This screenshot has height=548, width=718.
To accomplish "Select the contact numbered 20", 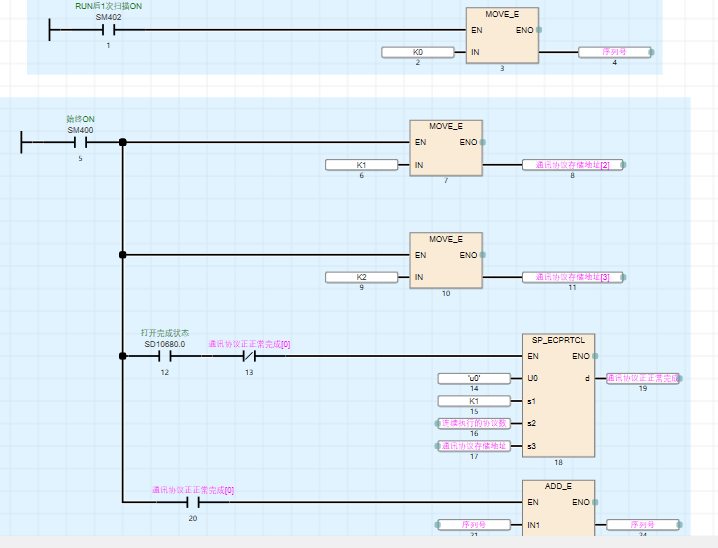I will (x=192, y=502).
